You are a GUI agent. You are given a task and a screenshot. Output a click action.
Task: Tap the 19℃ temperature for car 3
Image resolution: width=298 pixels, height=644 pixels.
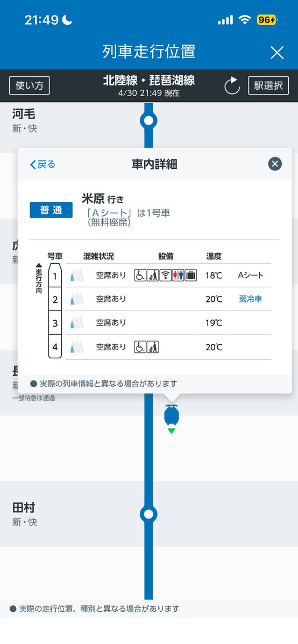pyautogui.click(x=214, y=323)
